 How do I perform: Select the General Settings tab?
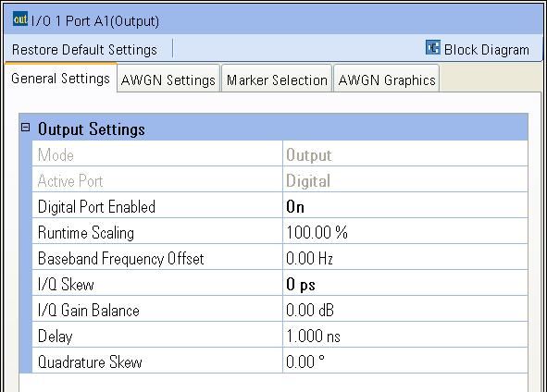61,79
